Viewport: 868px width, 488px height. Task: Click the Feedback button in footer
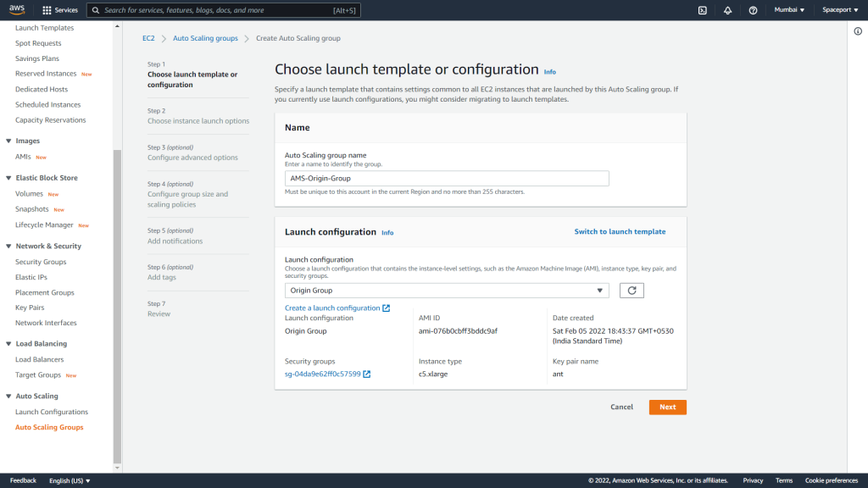click(23, 481)
